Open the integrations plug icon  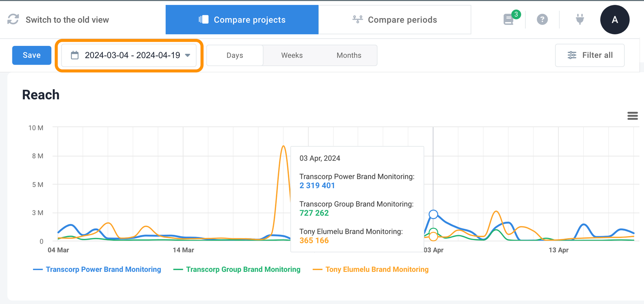point(580,19)
